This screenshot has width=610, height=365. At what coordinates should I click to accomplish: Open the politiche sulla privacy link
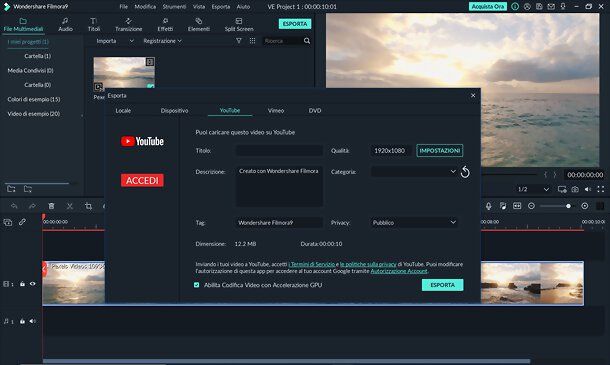click(368, 264)
